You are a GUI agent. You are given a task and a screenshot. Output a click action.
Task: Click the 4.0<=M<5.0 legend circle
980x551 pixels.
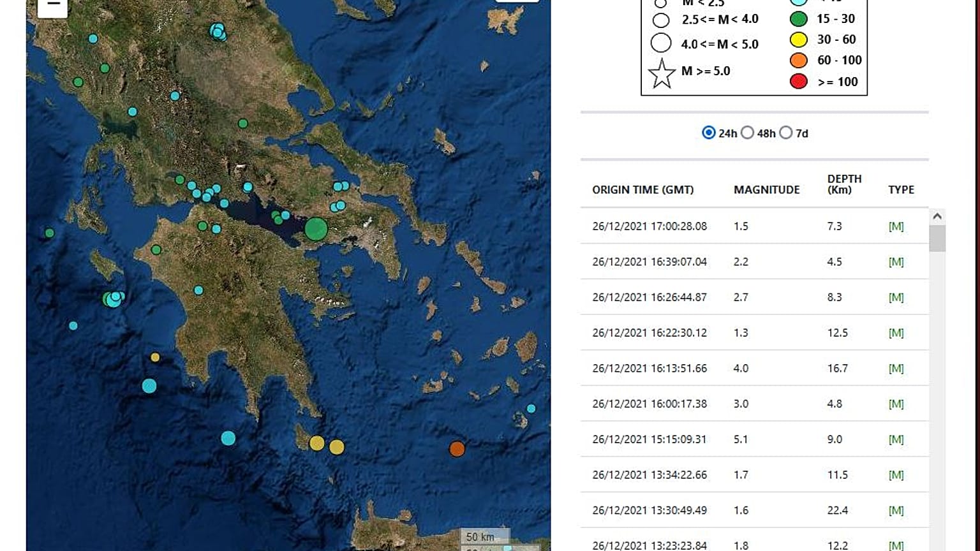pyautogui.click(x=661, y=43)
